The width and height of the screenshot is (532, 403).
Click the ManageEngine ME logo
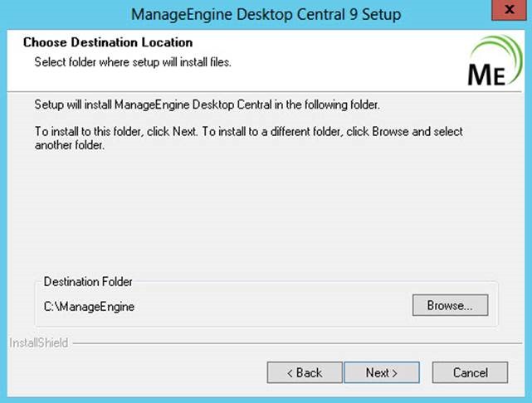(x=495, y=61)
